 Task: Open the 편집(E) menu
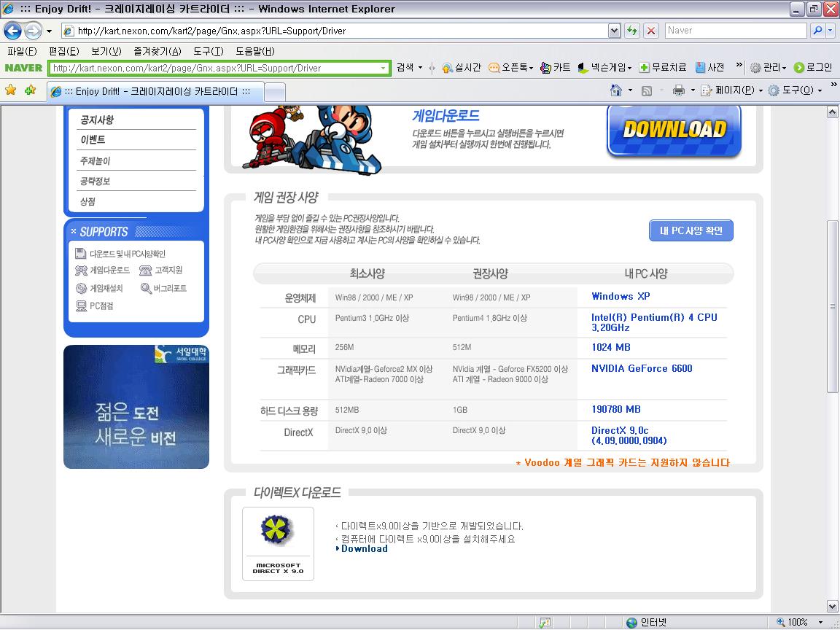click(63, 52)
